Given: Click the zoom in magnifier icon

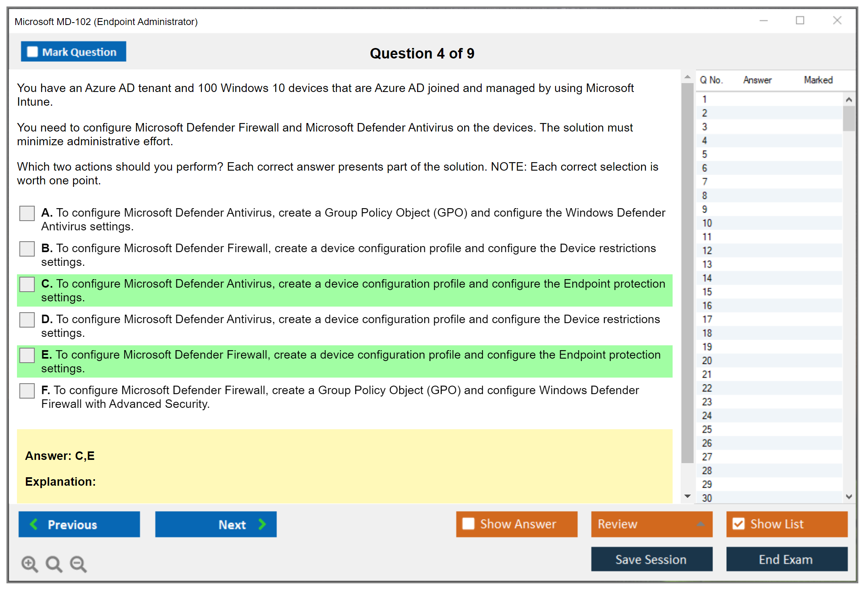Looking at the screenshot, I should point(29,564).
